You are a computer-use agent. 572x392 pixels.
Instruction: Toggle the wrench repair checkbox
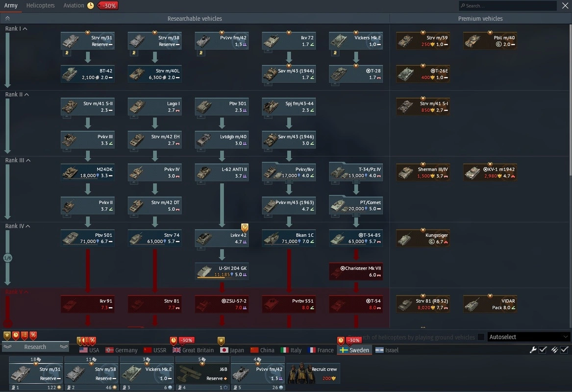coord(543,350)
